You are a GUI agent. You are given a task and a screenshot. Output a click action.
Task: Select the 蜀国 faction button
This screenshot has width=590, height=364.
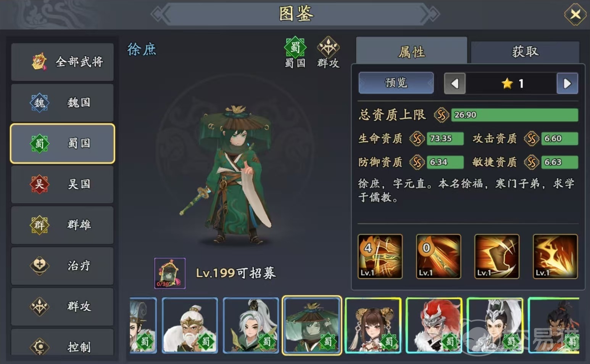click(62, 143)
